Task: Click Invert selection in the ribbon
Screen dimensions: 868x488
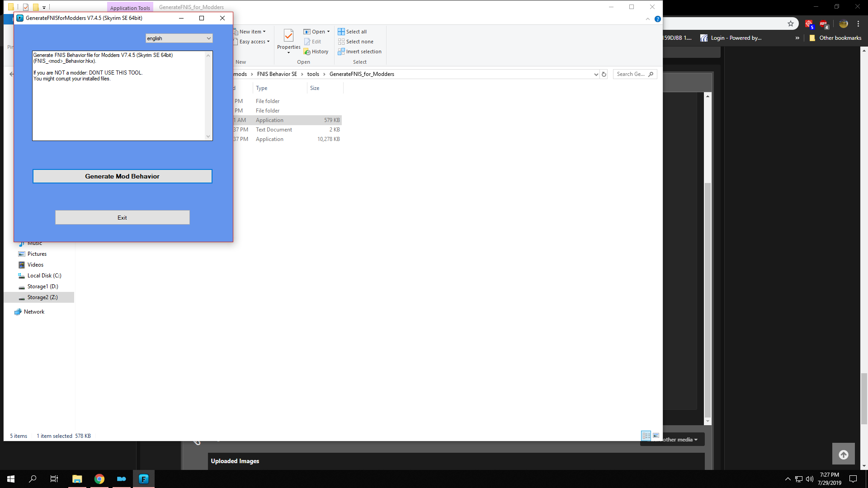Action: click(359, 52)
